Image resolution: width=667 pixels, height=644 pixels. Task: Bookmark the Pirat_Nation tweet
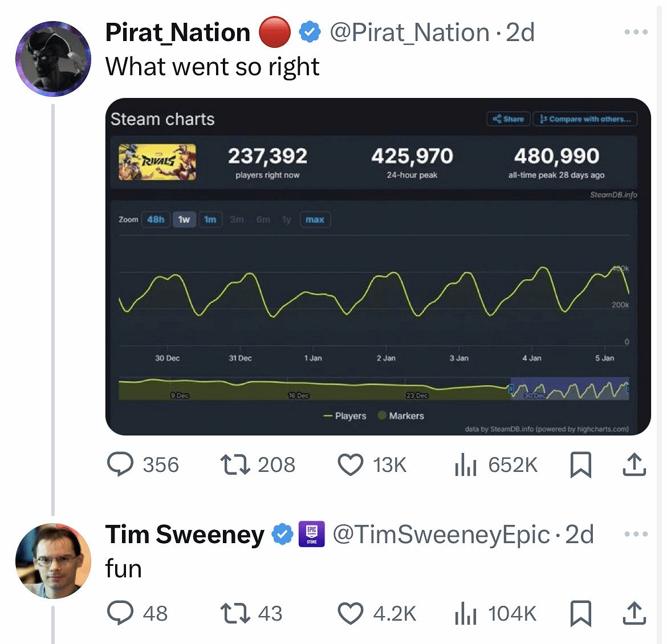tap(580, 464)
